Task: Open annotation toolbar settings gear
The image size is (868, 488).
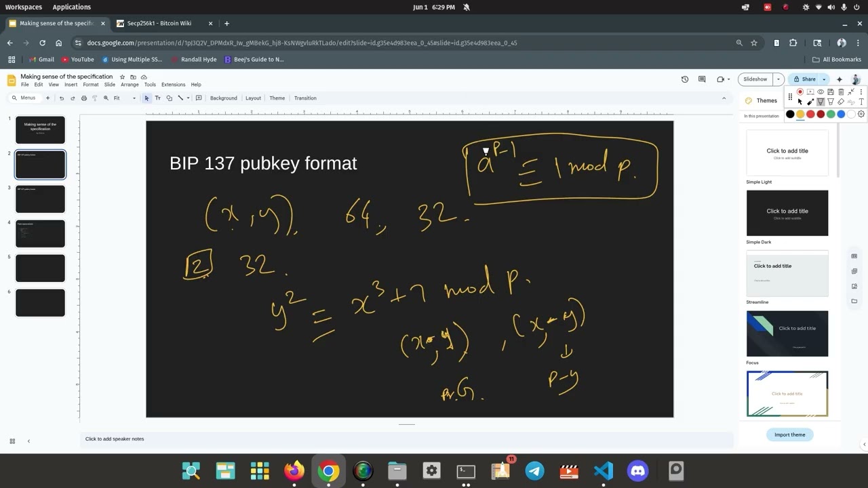Action: coord(861,114)
